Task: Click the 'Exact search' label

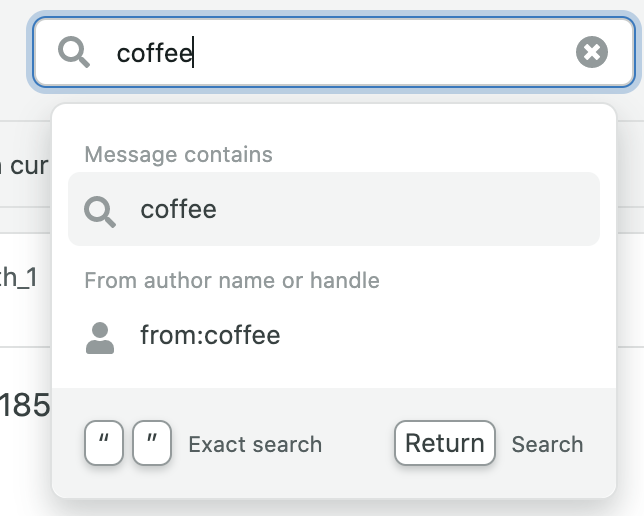Action: click(255, 445)
